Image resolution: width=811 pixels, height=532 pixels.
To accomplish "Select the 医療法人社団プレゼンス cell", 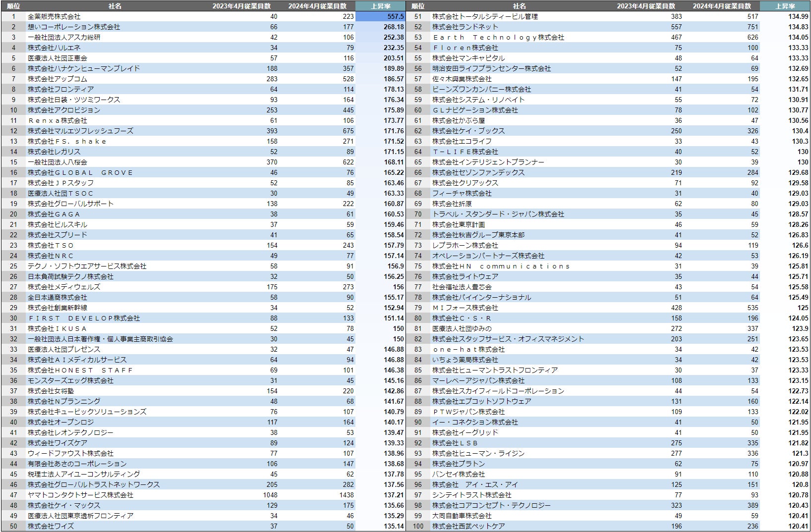I will click(64, 349).
